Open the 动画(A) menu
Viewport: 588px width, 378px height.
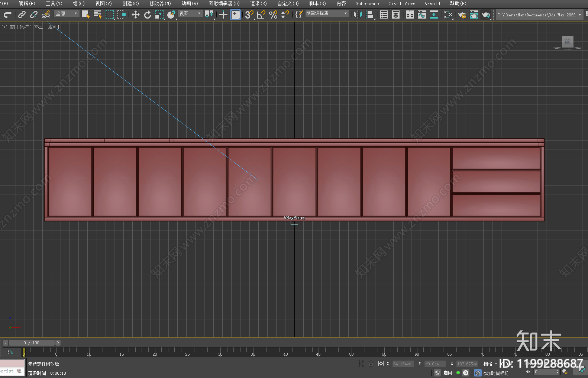(x=190, y=3)
